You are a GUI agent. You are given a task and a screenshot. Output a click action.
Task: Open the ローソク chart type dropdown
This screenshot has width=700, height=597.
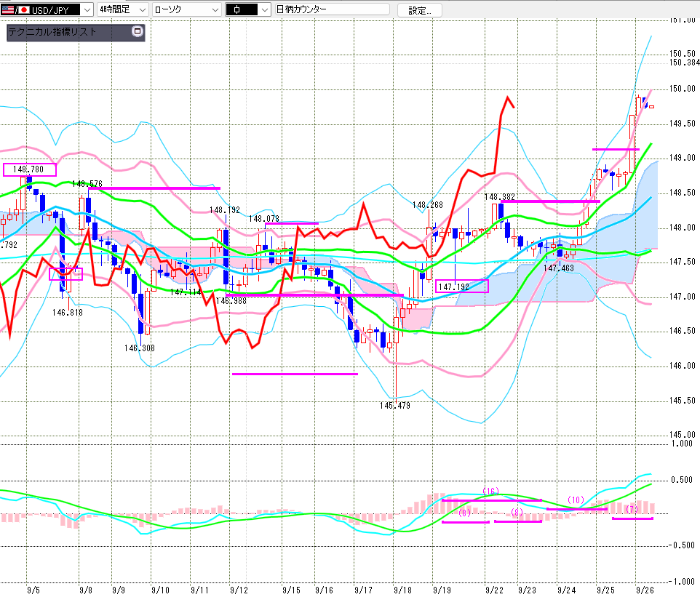point(215,9)
